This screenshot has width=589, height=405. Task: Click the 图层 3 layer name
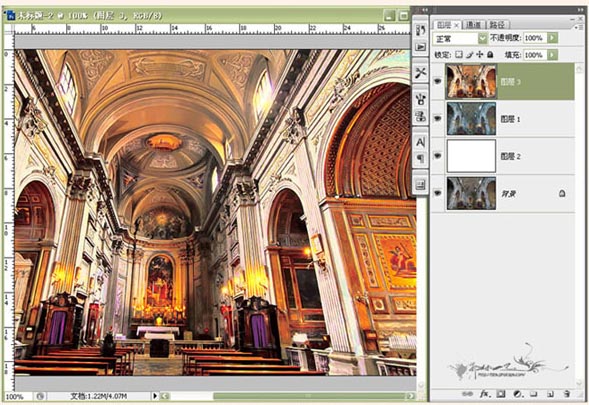coord(510,82)
